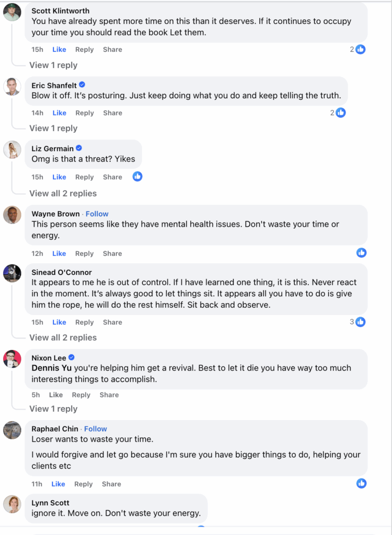Open Eric Shanfelt's verified badge

[82, 85]
